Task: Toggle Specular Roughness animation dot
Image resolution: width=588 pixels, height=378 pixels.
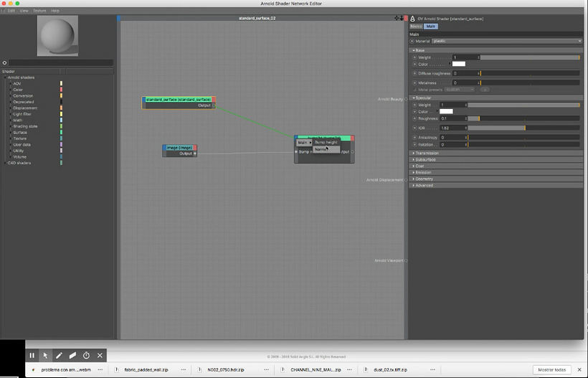Action: click(x=414, y=118)
